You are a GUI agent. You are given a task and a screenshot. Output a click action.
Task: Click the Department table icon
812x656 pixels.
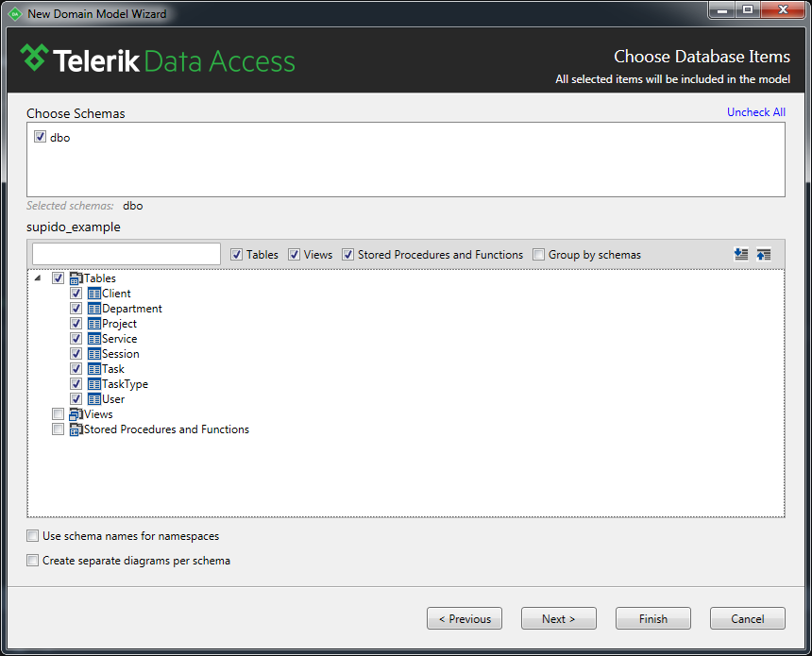94,309
